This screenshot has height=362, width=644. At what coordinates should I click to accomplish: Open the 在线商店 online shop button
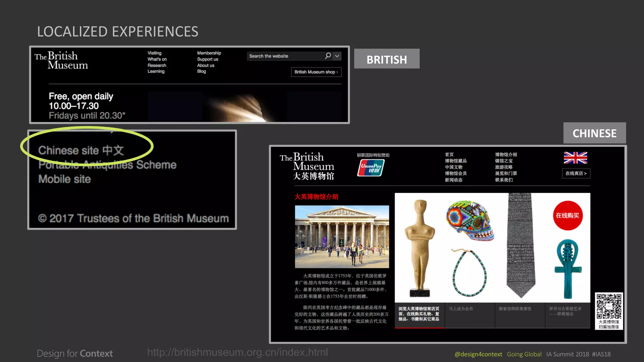[x=576, y=173]
